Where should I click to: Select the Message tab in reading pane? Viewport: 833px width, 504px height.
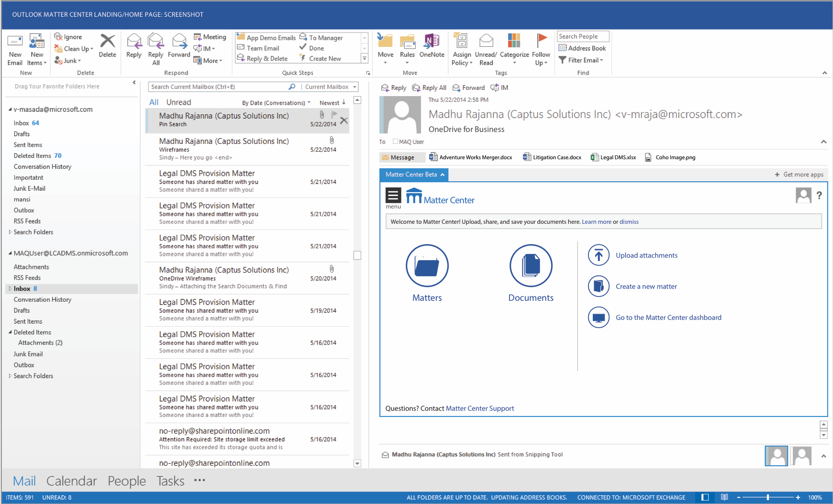tap(402, 157)
